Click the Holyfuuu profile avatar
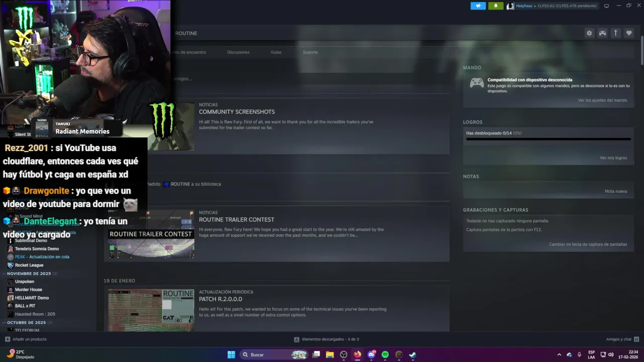 (x=510, y=6)
